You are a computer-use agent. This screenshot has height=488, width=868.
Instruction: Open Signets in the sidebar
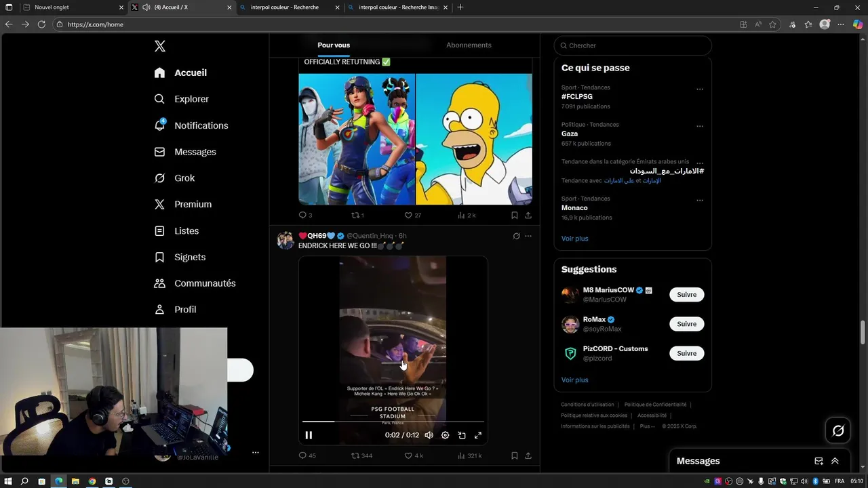tap(180, 257)
